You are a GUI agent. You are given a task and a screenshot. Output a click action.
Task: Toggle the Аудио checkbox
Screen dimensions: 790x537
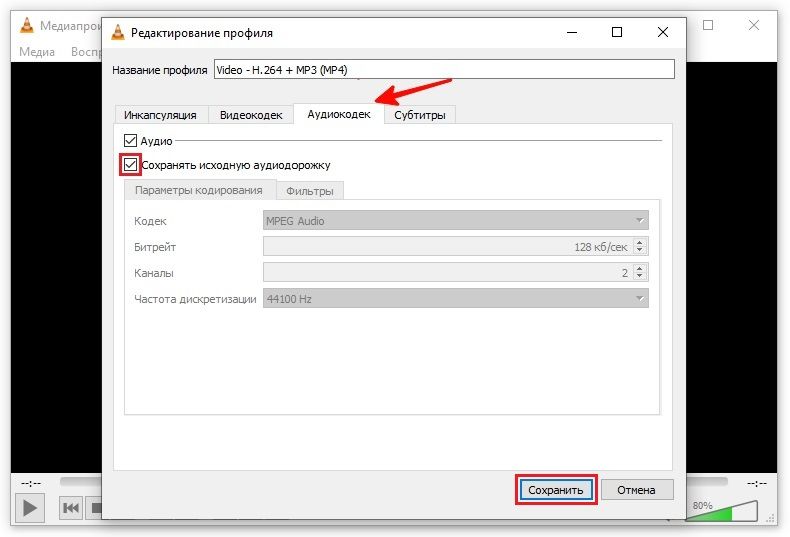tap(131, 141)
